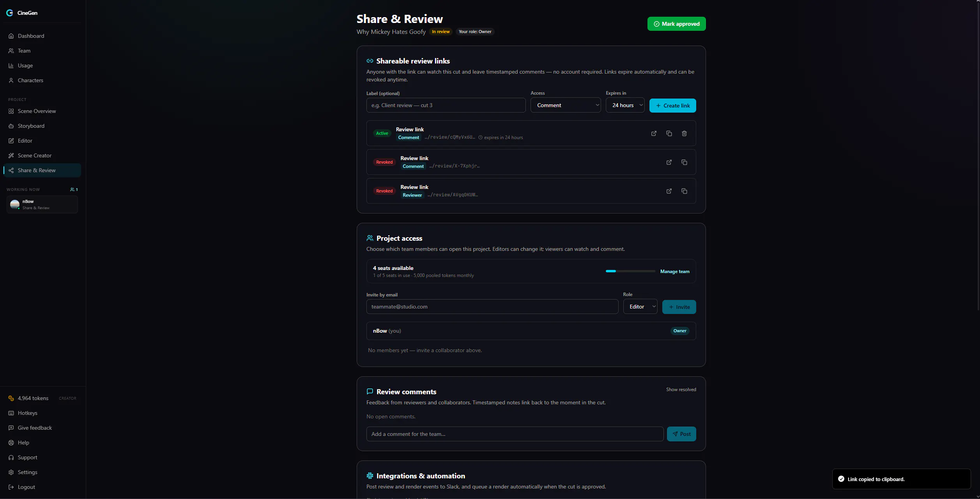Go to the Team page
Image resolution: width=980 pixels, height=499 pixels.
[42, 51]
